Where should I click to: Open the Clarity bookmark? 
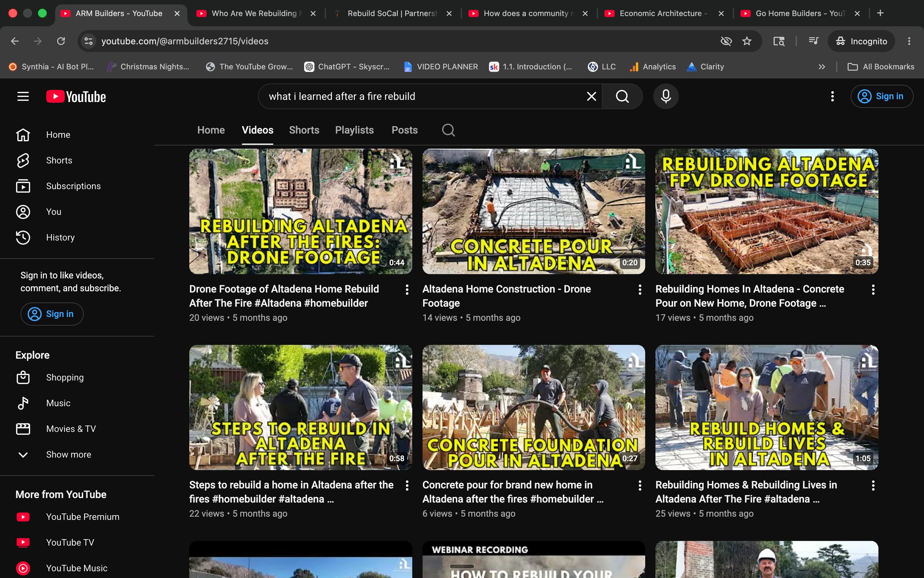pos(705,67)
